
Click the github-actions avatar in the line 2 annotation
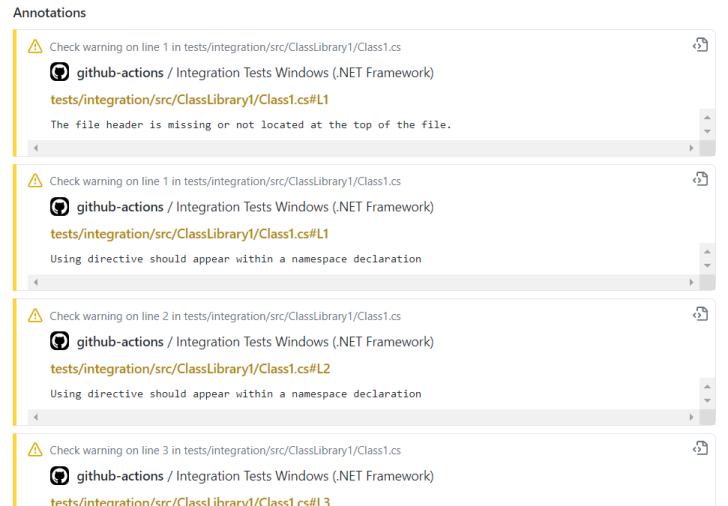pos(59,341)
